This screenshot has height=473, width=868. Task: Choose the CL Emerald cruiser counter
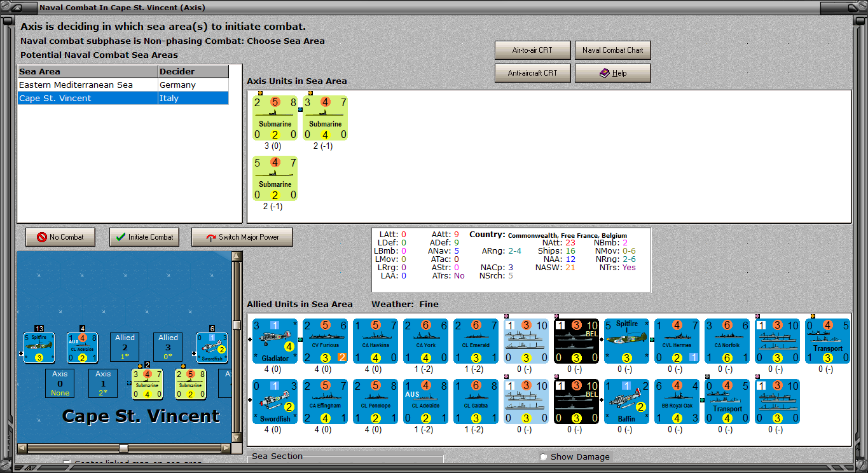click(x=476, y=341)
